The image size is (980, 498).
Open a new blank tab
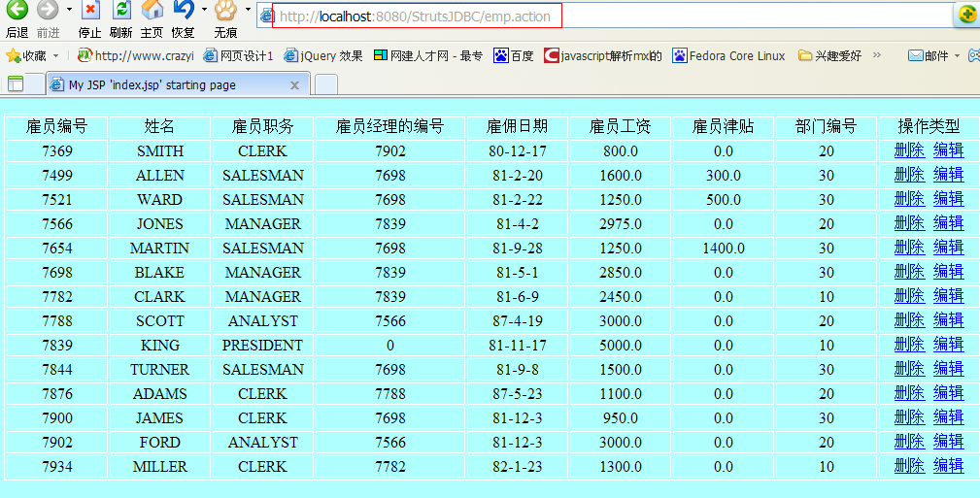click(x=325, y=84)
